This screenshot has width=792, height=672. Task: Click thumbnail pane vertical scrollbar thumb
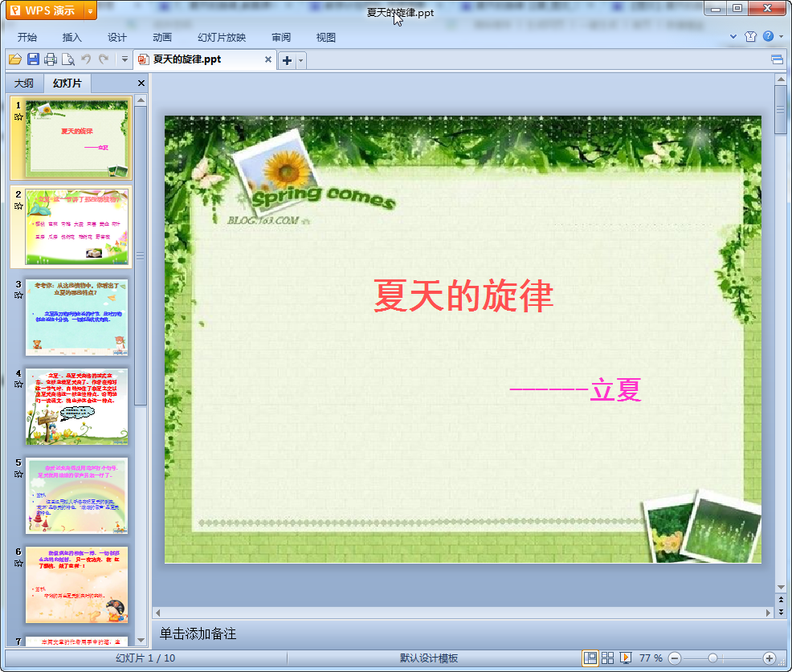point(141,255)
